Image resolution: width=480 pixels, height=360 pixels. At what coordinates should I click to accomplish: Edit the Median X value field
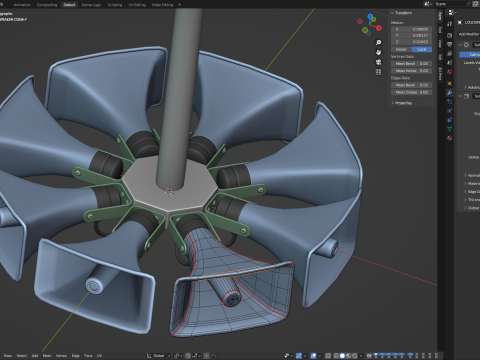tap(411, 29)
